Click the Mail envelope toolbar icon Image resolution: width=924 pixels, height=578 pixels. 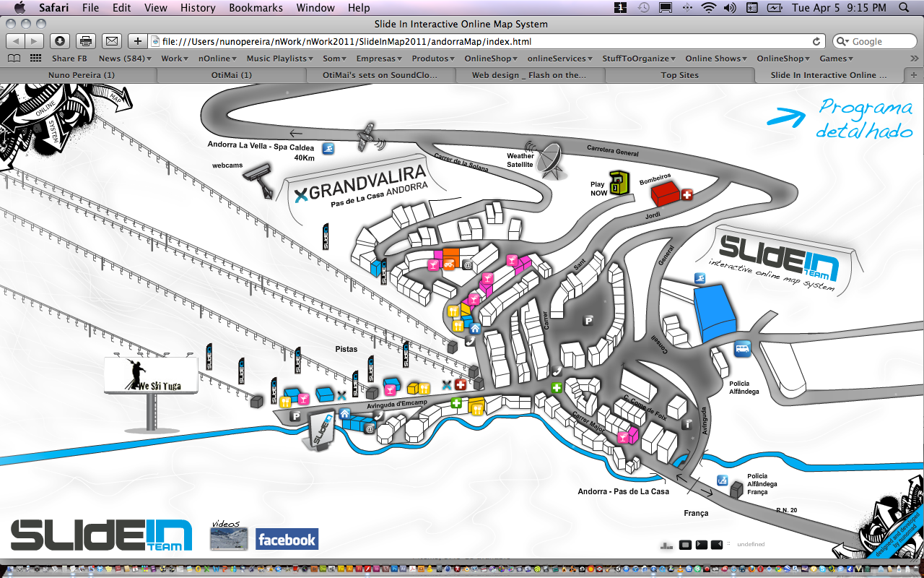(x=111, y=41)
